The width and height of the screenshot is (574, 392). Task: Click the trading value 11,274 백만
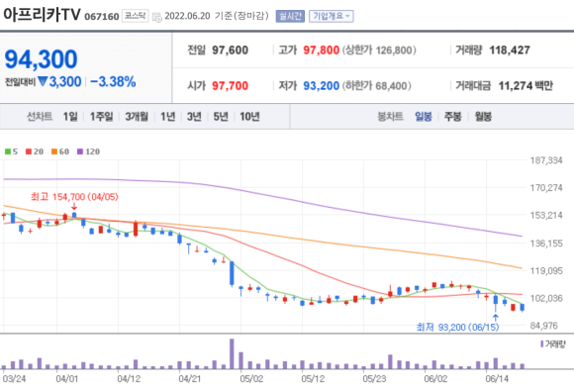(526, 86)
